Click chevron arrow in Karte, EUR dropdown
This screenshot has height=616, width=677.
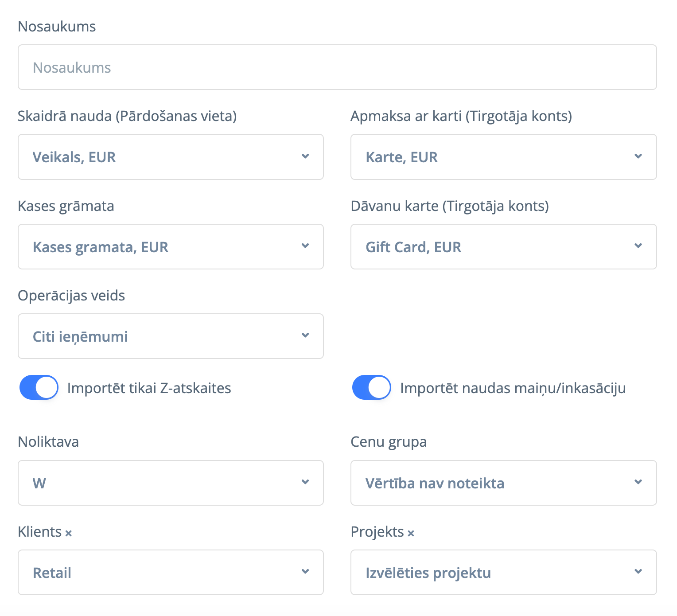pyautogui.click(x=638, y=156)
